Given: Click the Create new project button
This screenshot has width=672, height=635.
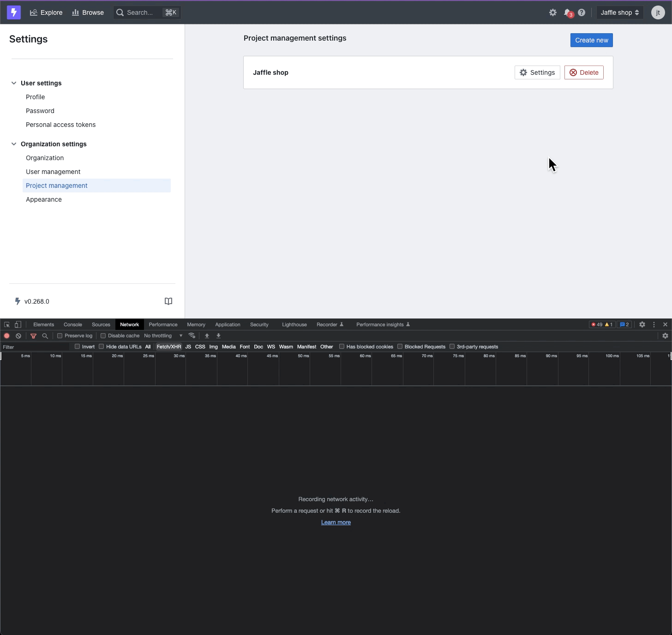Looking at the screenshot, I should (591, 40).
